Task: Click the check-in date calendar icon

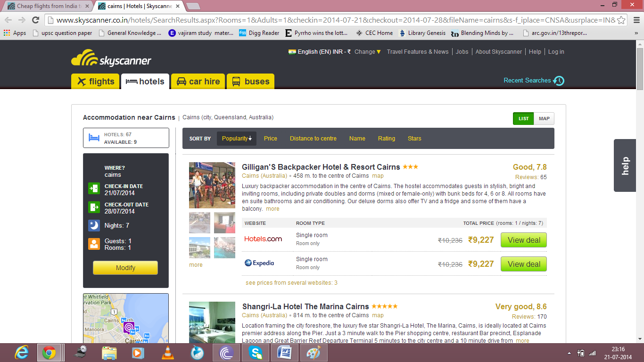Action: tap(94, 189)
